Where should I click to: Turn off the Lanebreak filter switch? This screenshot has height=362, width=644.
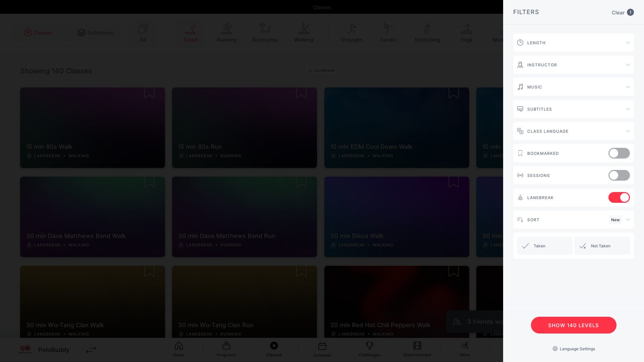point(619,197)
